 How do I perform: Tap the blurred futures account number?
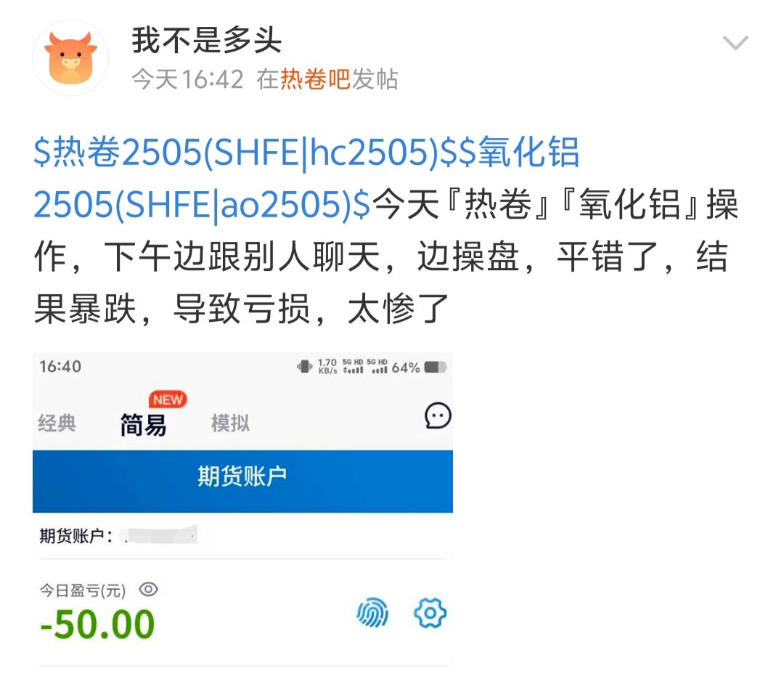point(160,535)
